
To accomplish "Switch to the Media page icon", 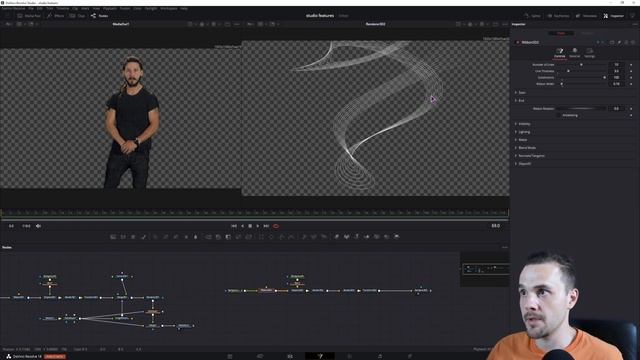I will pos(230,356).
